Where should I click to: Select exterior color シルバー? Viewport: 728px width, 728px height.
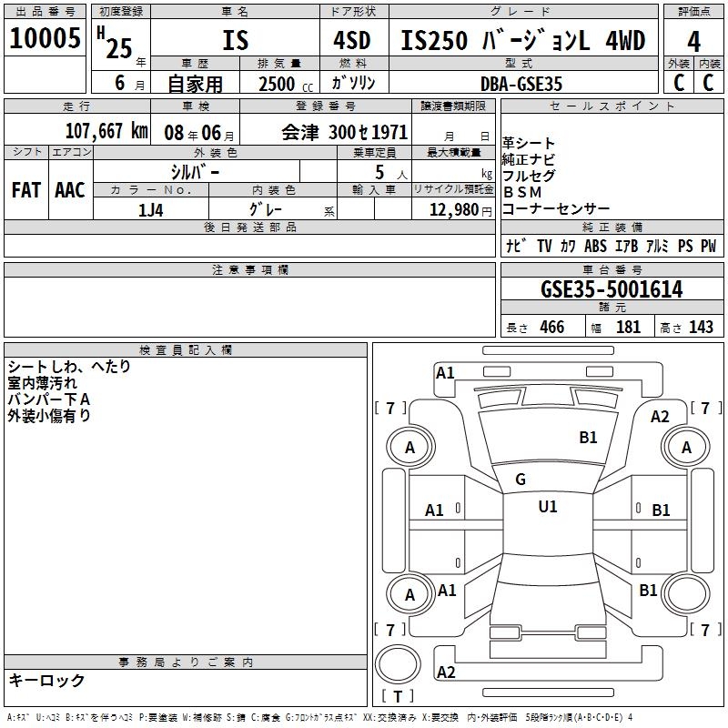[195, 172]
